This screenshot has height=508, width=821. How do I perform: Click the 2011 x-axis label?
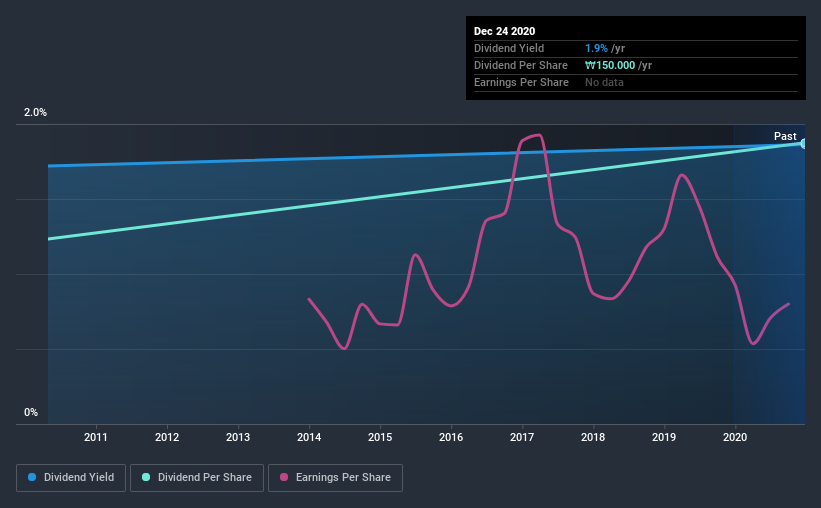[96, 437]
